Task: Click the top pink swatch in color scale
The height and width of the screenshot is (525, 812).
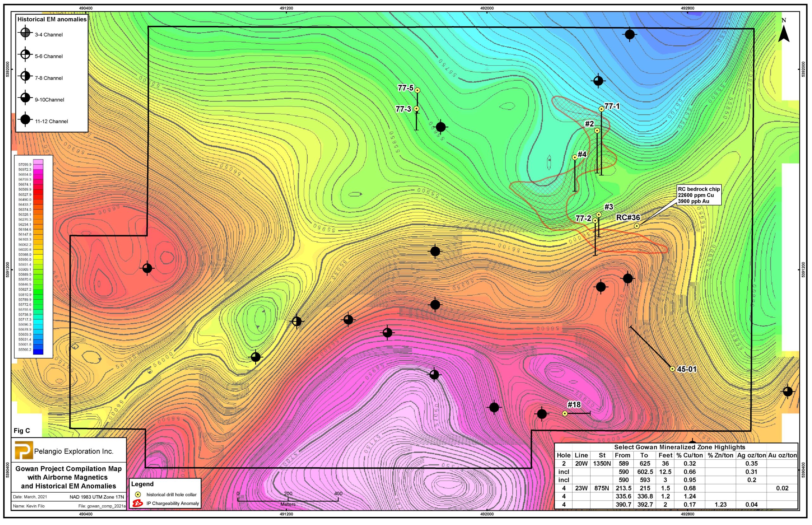Action: [38, 162]
